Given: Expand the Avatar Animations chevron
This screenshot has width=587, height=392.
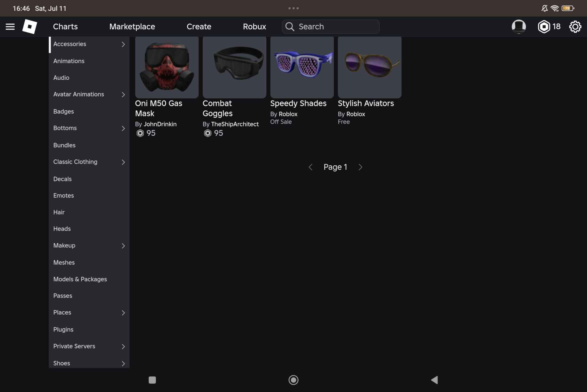Looking at the screenshot, I should tap(123, 95).
